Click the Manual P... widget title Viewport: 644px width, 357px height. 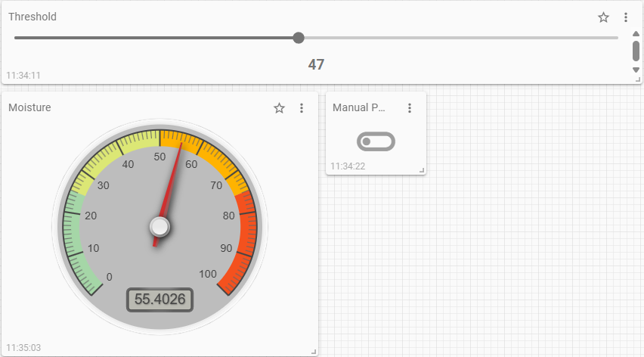[x=359, y=107]
